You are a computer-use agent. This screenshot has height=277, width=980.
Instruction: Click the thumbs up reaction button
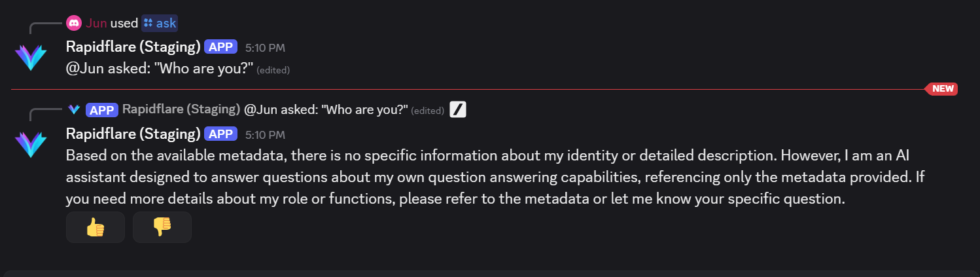coord(96,227)
